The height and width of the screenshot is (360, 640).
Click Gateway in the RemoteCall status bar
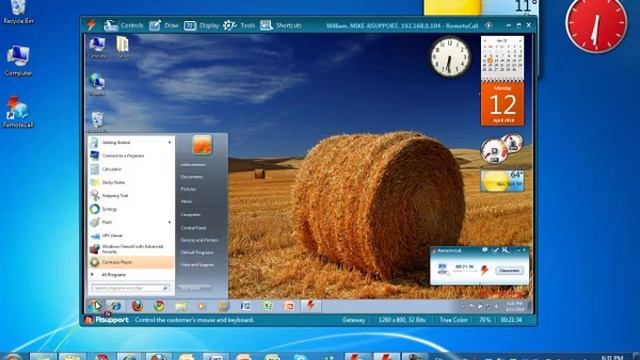[353, 320]
